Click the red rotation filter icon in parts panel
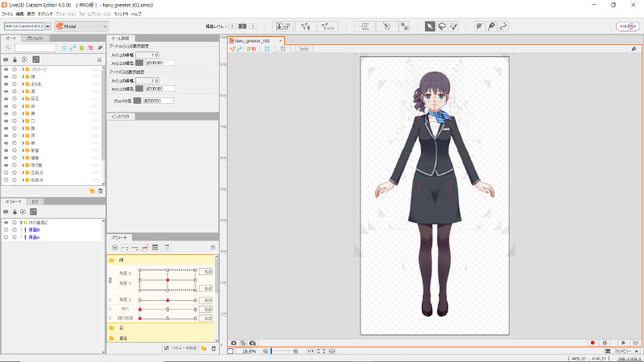The image size is (644, 362). (91, 48)
